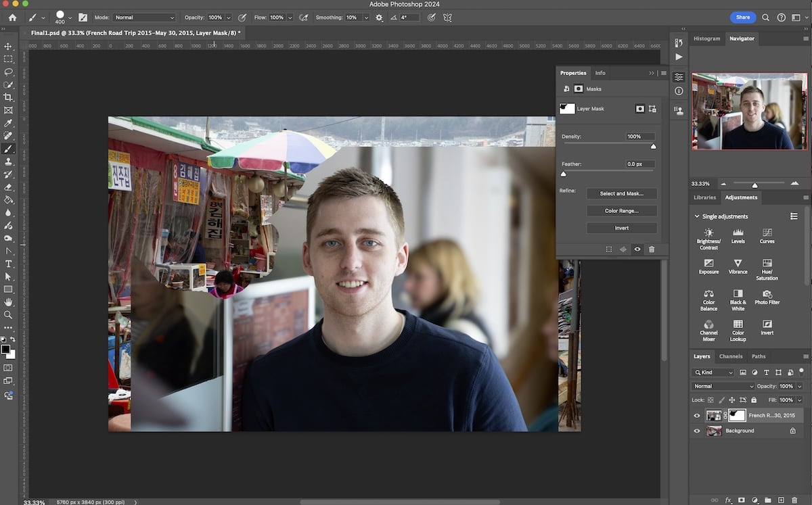This screenshot has width=812, height=505.
Task: Open the Select and Mask view
Action: pos(621,193)
